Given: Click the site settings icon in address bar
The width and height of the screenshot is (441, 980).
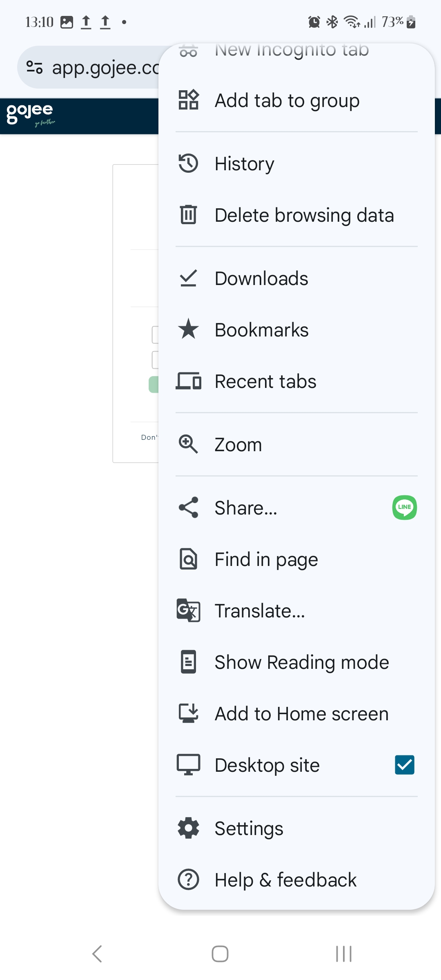Looking at the screenshot, I should pos(34,67).
